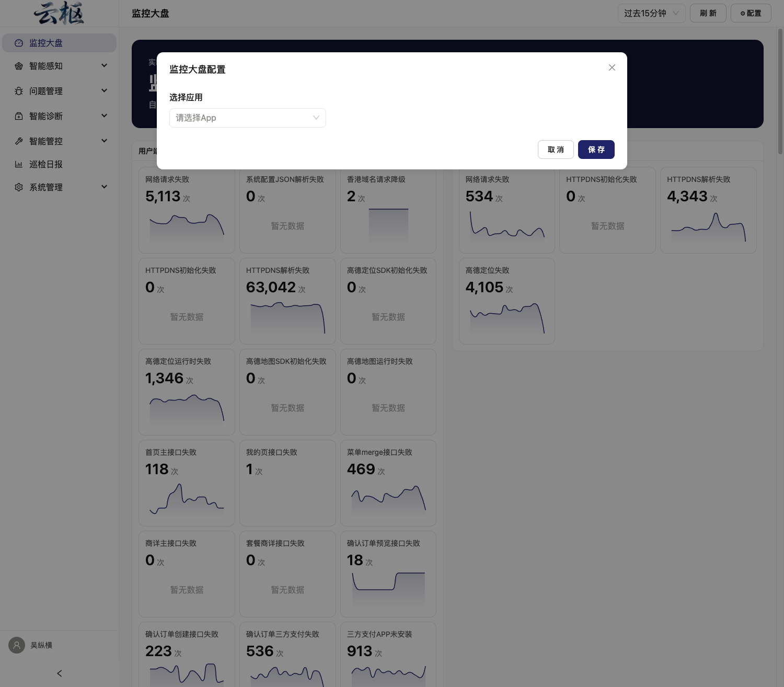Open the 智能管控 menu label
The width and height of the screenshot is (784, 687).
pos(46,141)
